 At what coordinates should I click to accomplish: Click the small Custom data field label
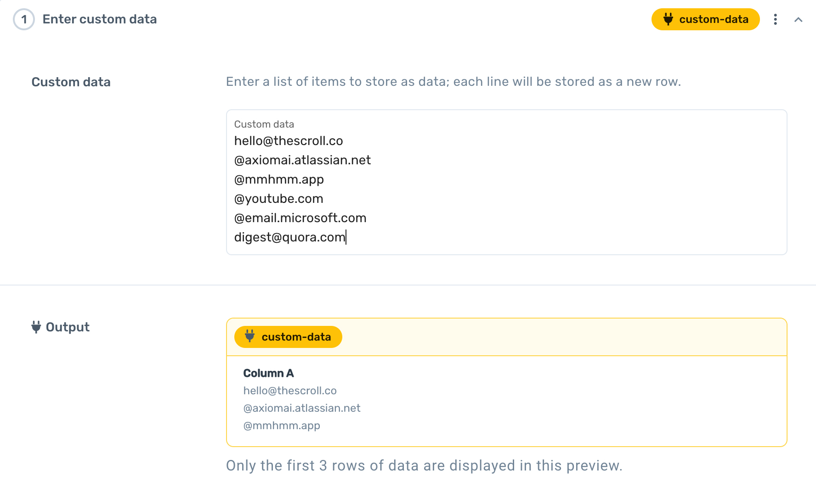pyautogui.click(x=264, y=124)
